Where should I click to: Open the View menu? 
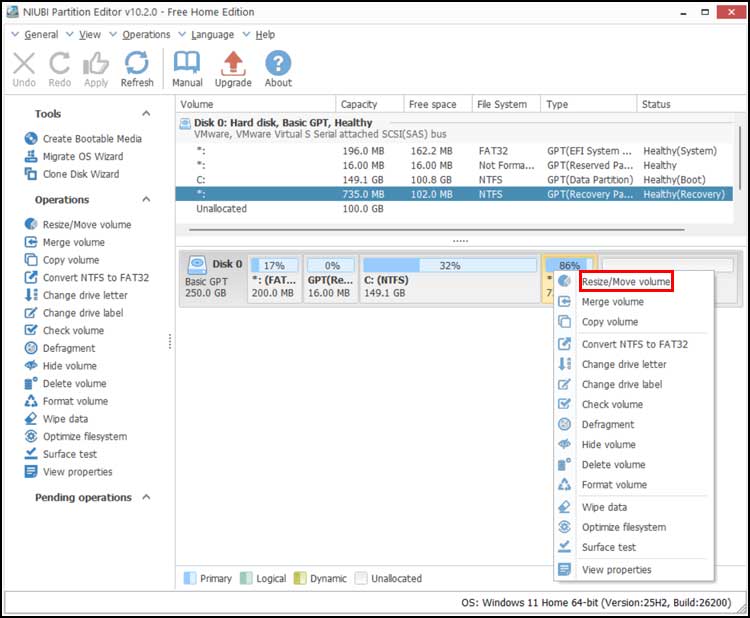89,35
